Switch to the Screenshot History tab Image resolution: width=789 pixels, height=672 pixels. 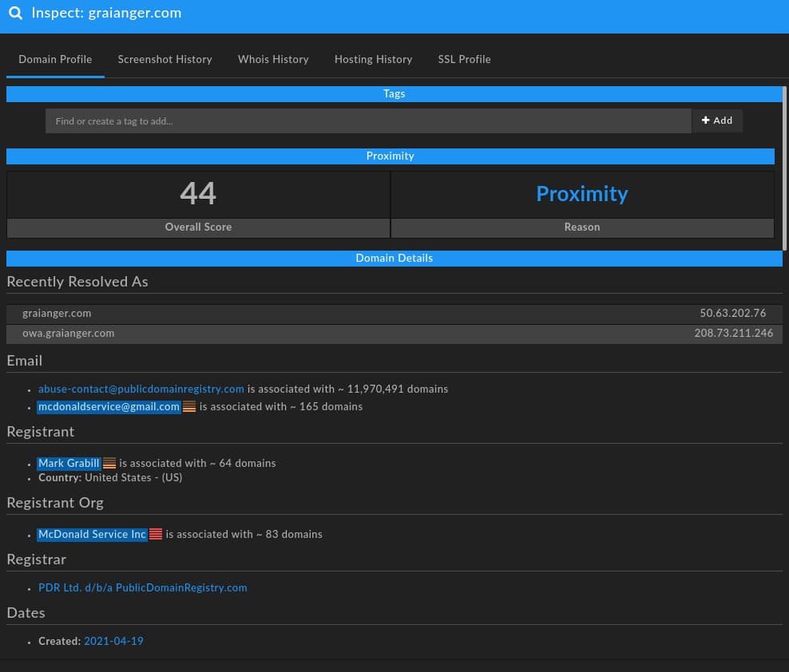(165, 60)
